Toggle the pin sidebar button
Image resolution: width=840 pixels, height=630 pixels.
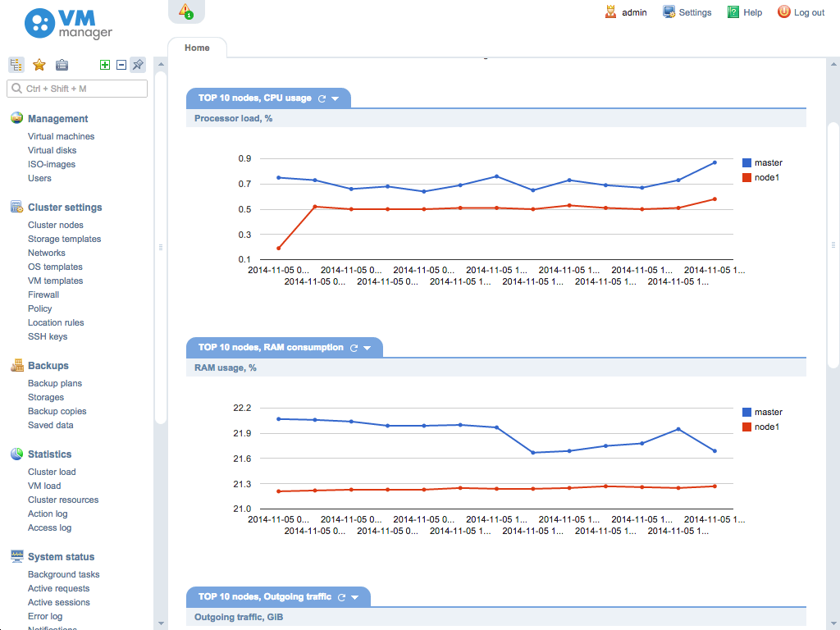point(138,65)
